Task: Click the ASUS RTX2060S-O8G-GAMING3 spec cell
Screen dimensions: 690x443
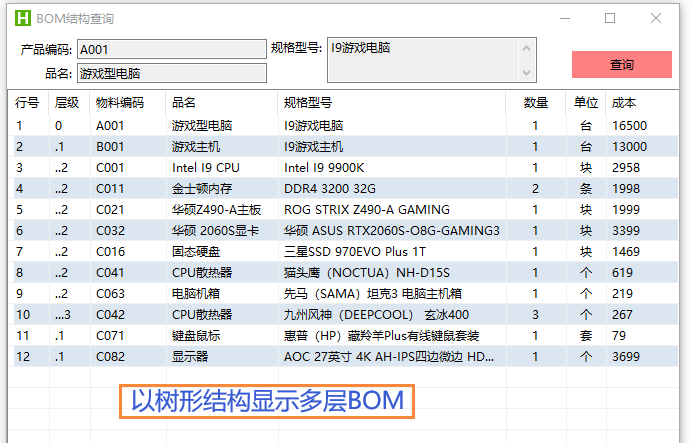Action: click(392, 231)
